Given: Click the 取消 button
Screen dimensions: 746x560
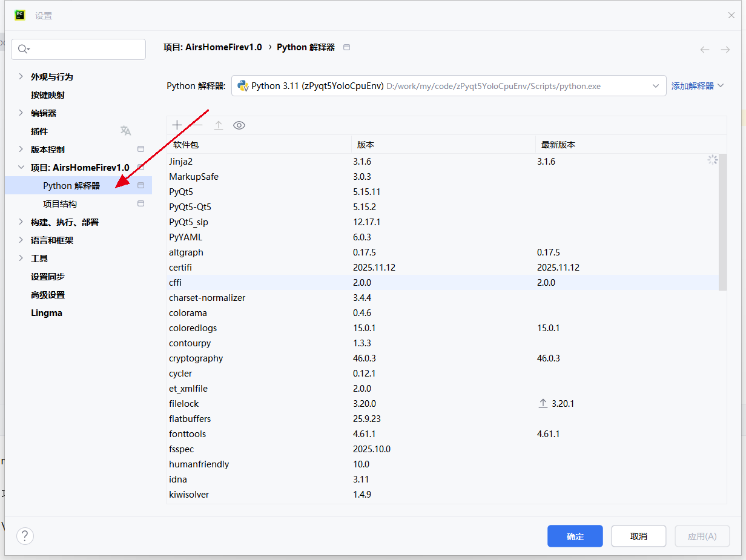Looking at the screenshot, I should (x=639, y=536).
